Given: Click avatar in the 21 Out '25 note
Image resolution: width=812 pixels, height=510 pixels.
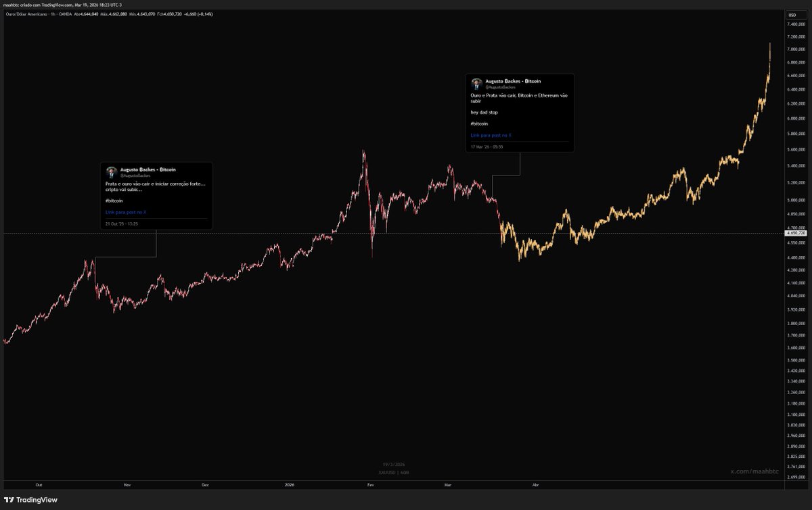Looking at the screenshot, I should 112,172.
